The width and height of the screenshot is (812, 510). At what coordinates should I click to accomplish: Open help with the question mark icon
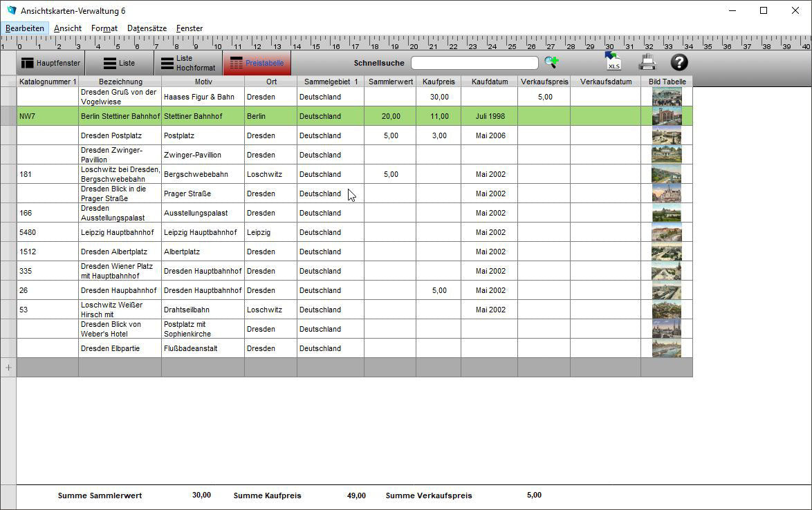click(679, 62)
